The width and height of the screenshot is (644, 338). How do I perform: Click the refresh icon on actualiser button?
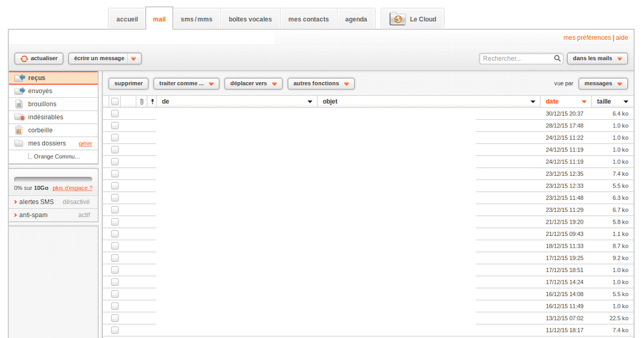pyautogui.click(x=24, y=59)
